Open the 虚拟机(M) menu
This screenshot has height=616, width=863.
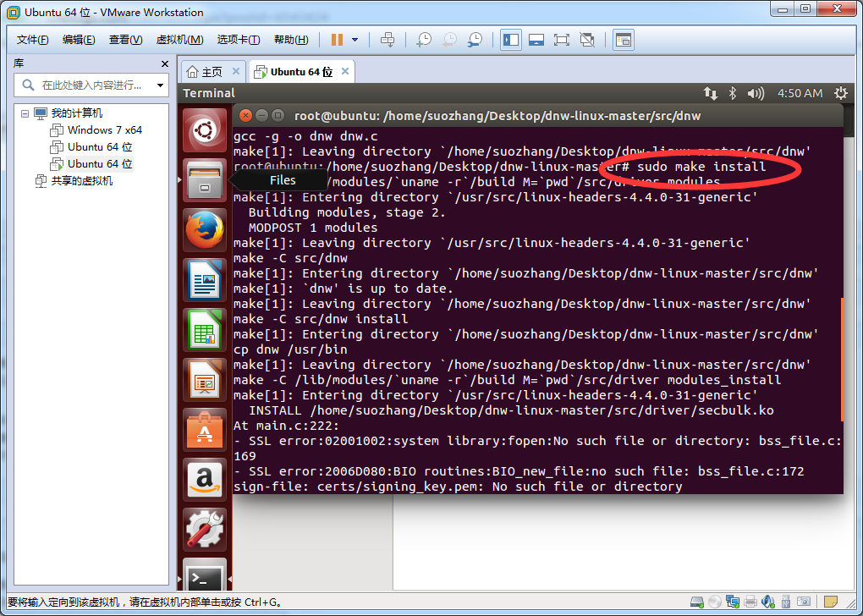(180, 40)
